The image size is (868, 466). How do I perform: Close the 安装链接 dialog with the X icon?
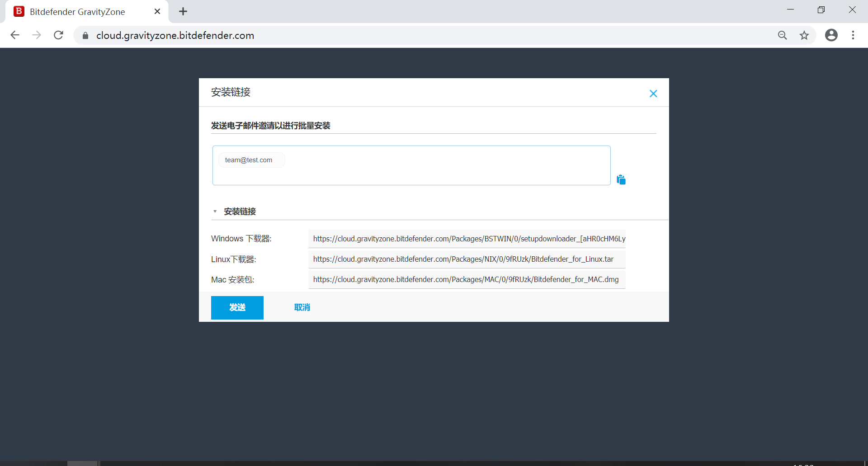click(653, 94)
